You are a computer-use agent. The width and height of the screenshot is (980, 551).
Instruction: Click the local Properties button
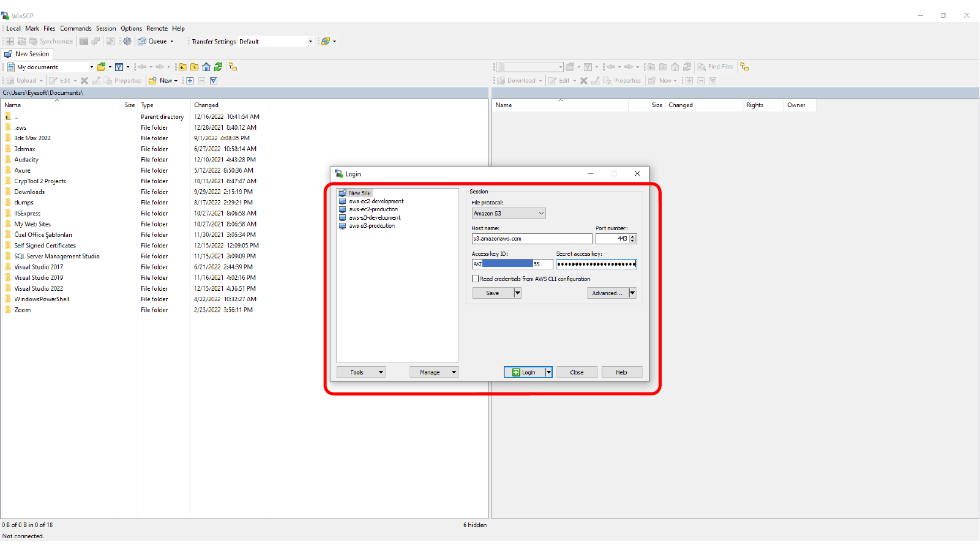pyautogui.click(x=122, y=81)
